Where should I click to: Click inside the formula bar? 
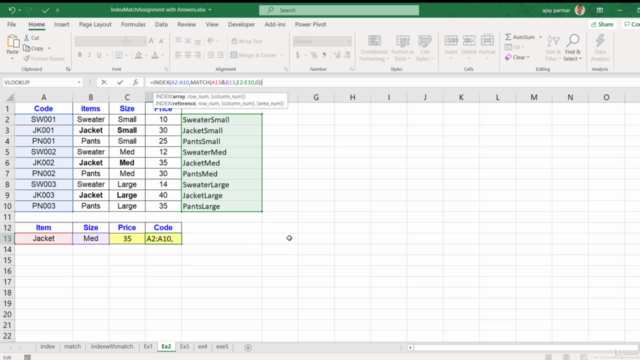coord(392,82)
